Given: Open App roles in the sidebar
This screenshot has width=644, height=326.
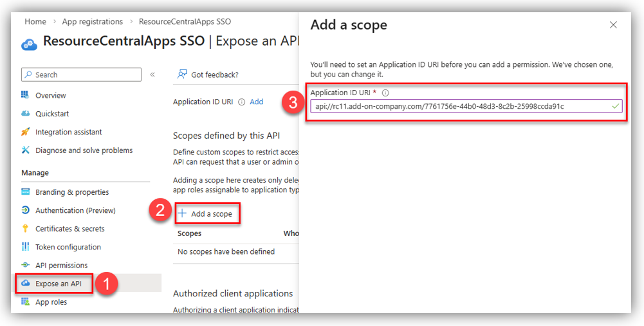Looking at the screenshot, I should pyautogui.click(x=51, y=302).
